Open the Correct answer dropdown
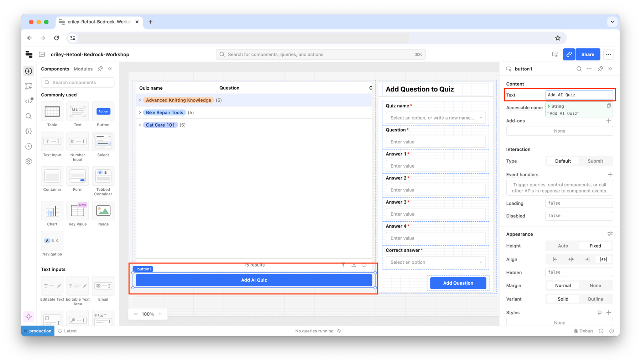This screenshot has width=641, height=364. tap(436, 262)
